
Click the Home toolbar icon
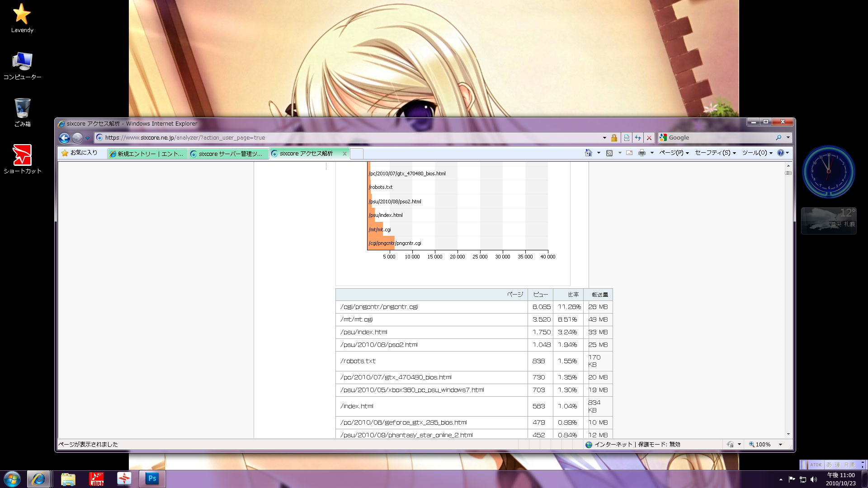click(588, 153)
